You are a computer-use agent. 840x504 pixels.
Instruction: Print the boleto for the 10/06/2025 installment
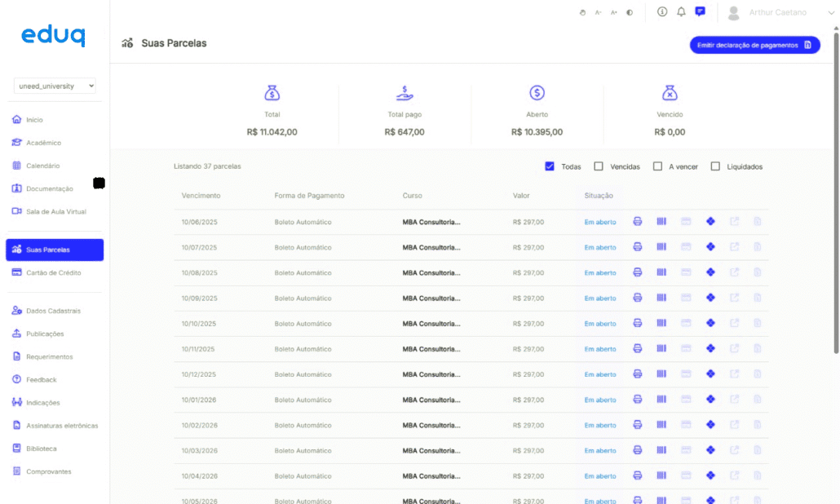coord(638,222)
